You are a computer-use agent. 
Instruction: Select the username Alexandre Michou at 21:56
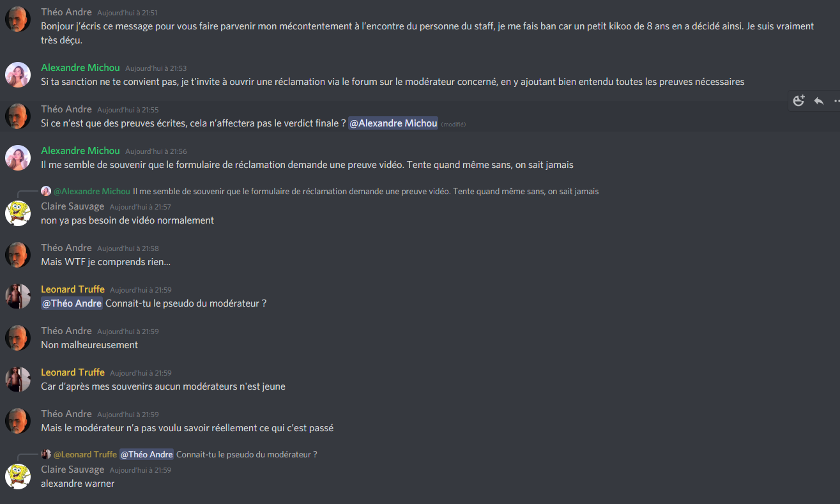click(80, 151)
